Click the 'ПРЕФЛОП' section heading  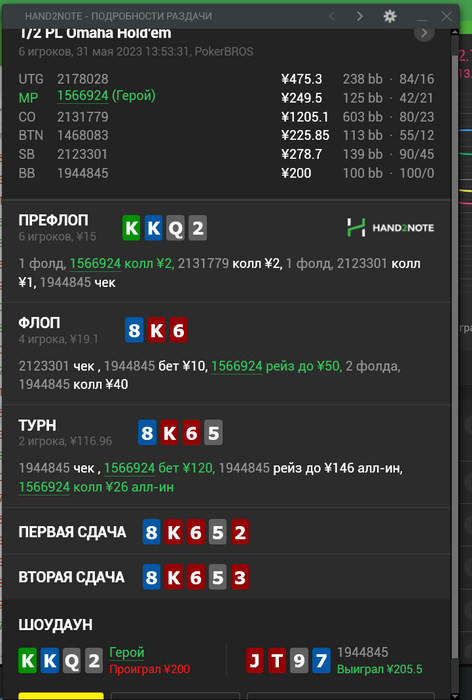pos(53,220)
